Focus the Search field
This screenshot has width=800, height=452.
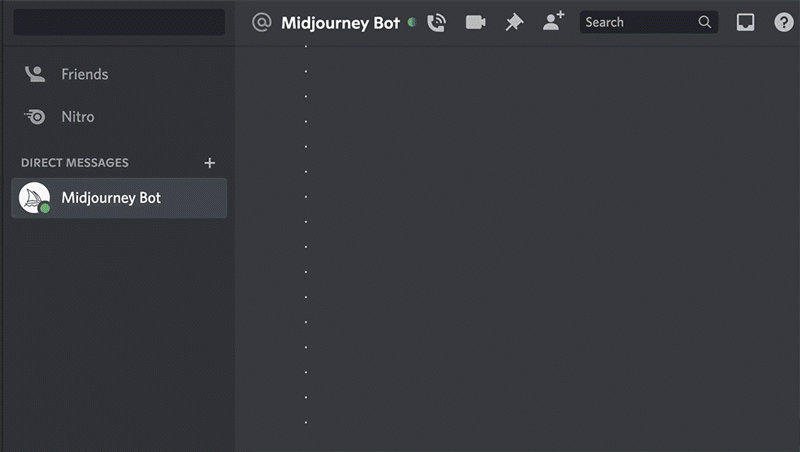click(648, 22)
